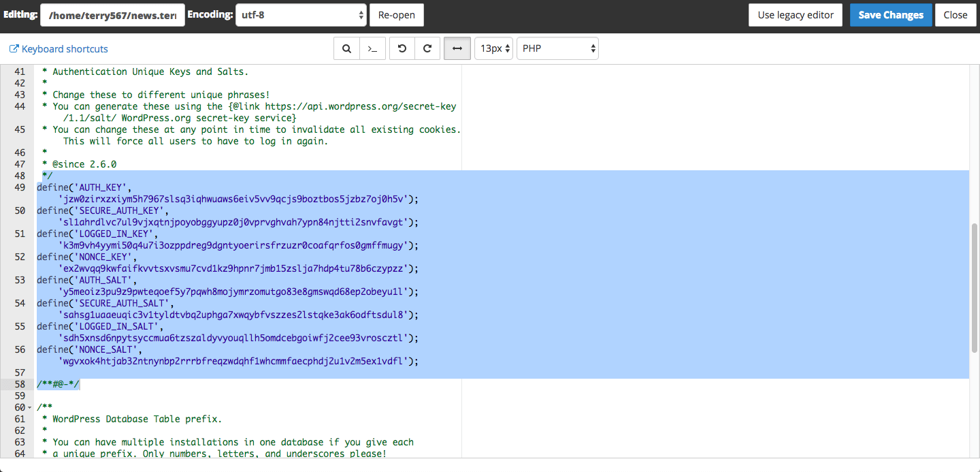Viewport: 980px width, 472px height.
Task: Open the PHP language mode dropdown
Action: click(x=557, y=48)
